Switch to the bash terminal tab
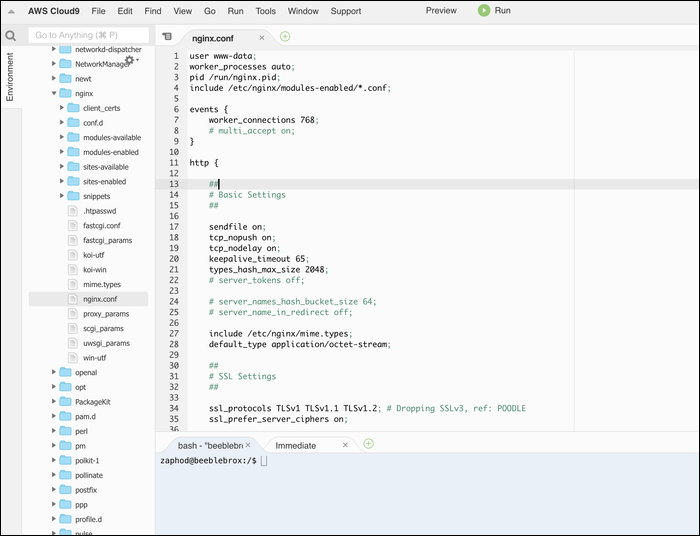Image resolution: width=700 pixels, height=536 pixels. pos(210,445)
